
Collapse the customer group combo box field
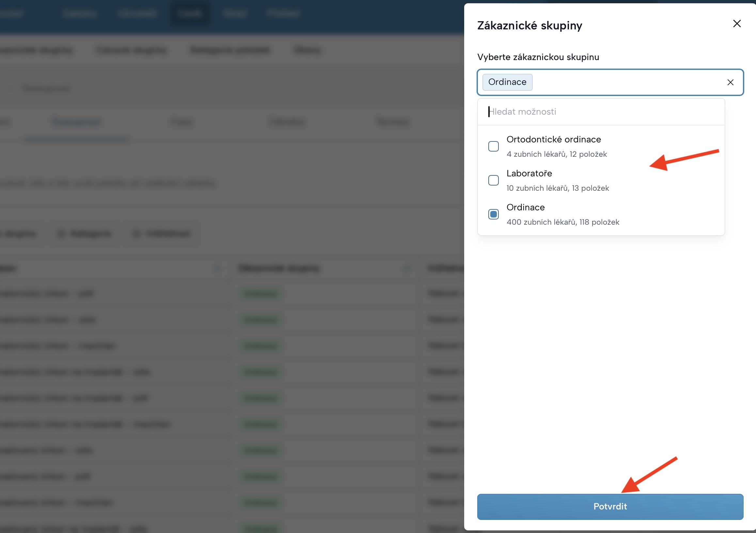[x=626, y=82]
